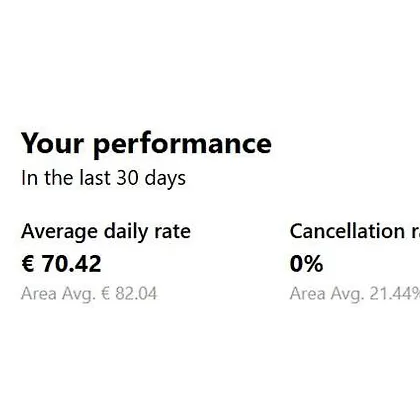Screen dimensions: 420x420
Task: Click the grey euro symbol before 82.04
Action: (106, 294)
